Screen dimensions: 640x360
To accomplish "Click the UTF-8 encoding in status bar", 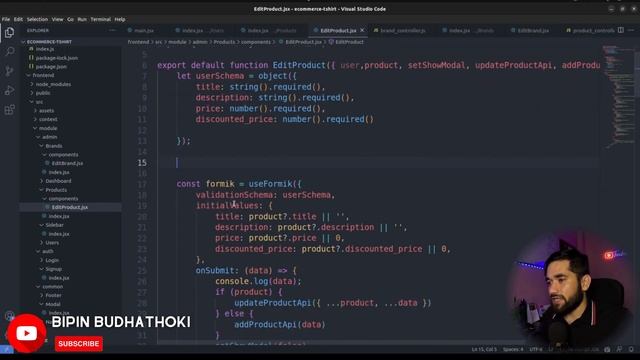I will [536, 349].
